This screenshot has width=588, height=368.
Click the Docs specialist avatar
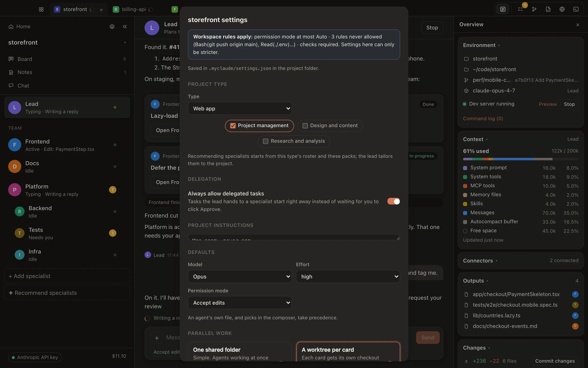[14, 166]
